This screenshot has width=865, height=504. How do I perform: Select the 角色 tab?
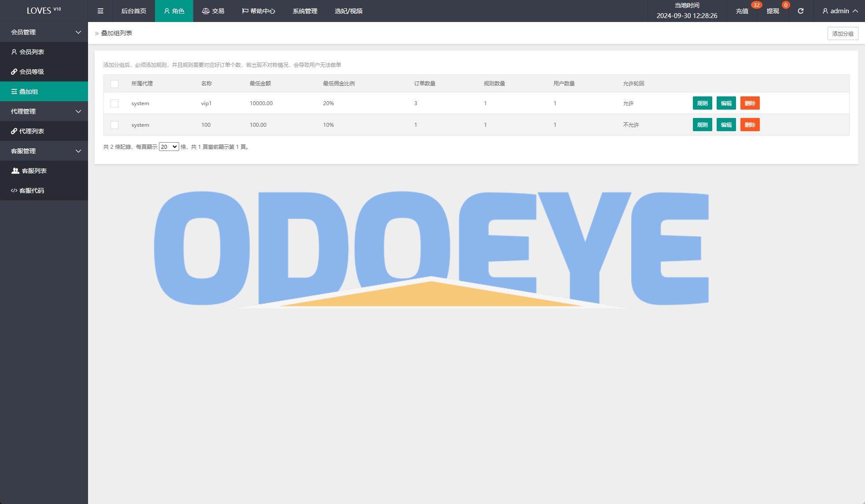coord(174,11)
